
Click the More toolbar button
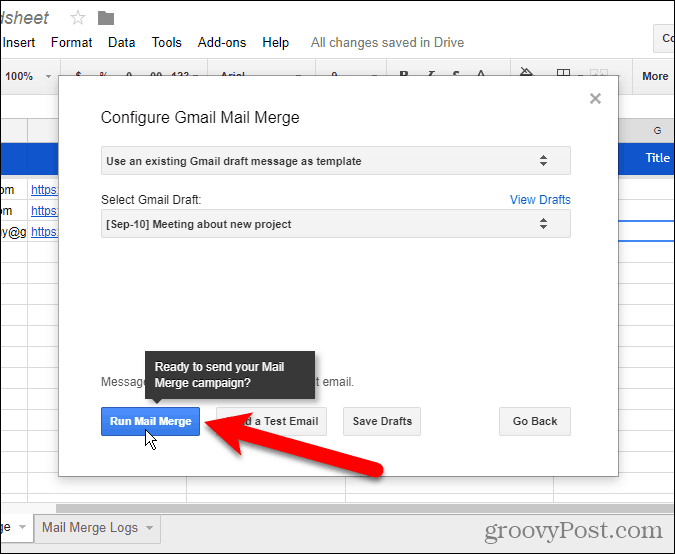coord(655,76)
